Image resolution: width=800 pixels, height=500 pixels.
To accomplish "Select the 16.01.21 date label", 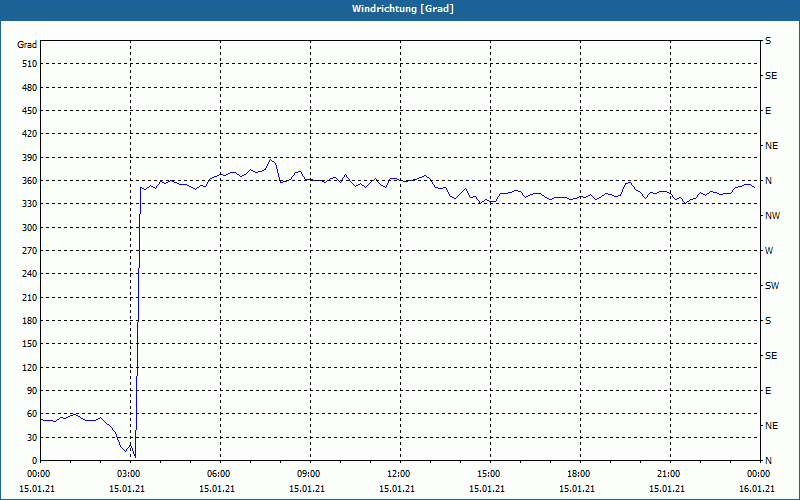I will [x=757, y=489].
